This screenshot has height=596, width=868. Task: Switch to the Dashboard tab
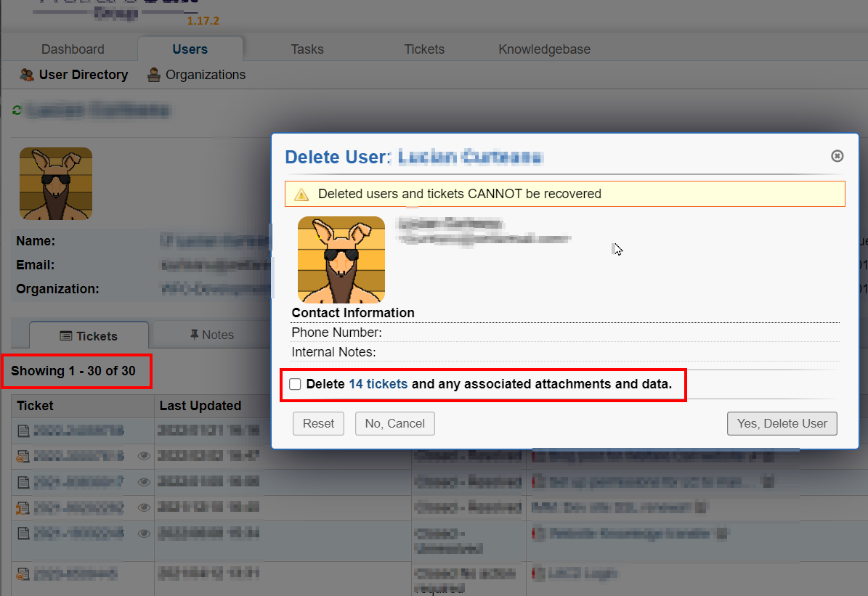tap(73, 49)
